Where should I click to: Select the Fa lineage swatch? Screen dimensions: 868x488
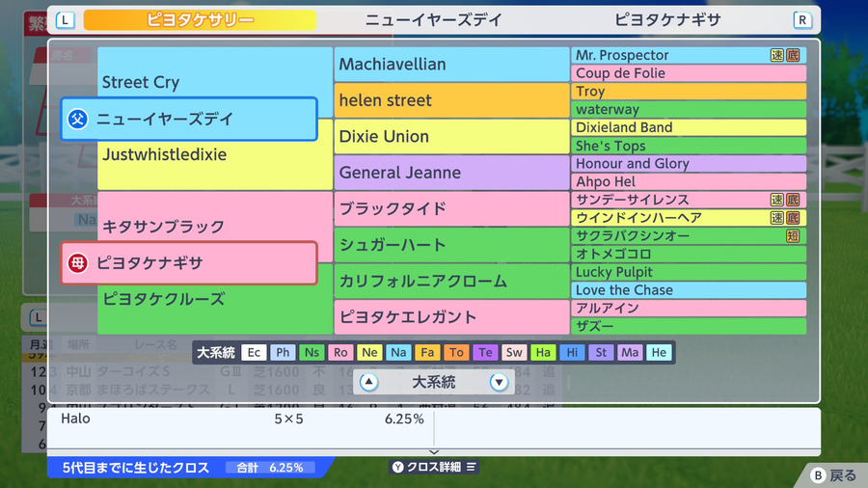427,352
